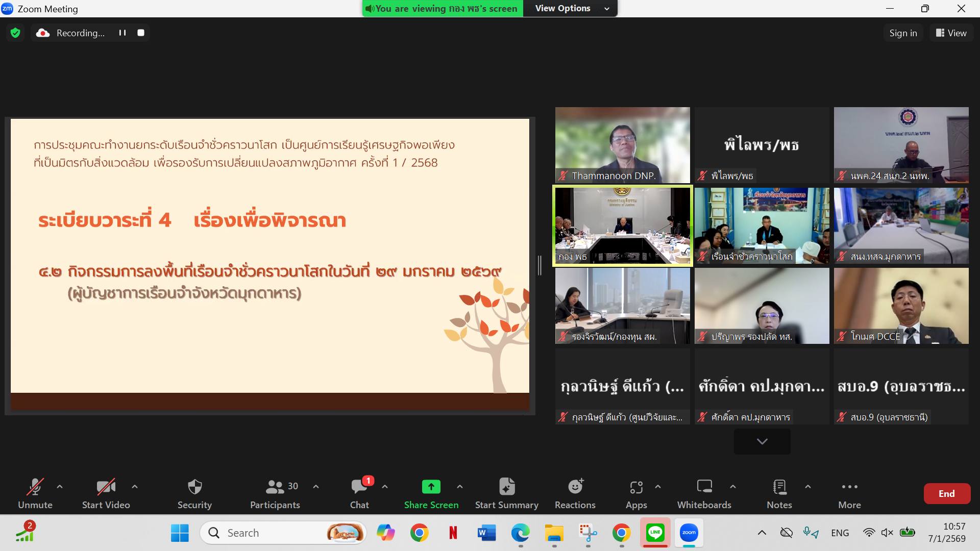
Task: Click the Sign in button
Action: click(902, 33)
